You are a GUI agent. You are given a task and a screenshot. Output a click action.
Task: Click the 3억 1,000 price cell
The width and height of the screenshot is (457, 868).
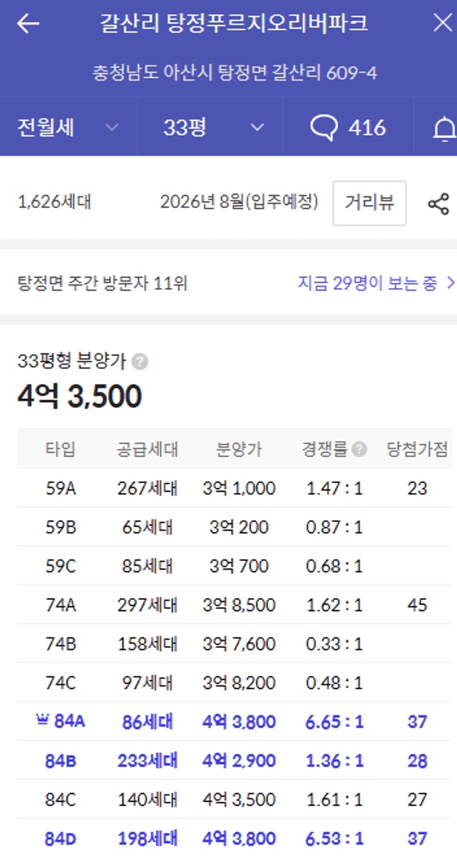pyautogui.click(x=239, y=488)
